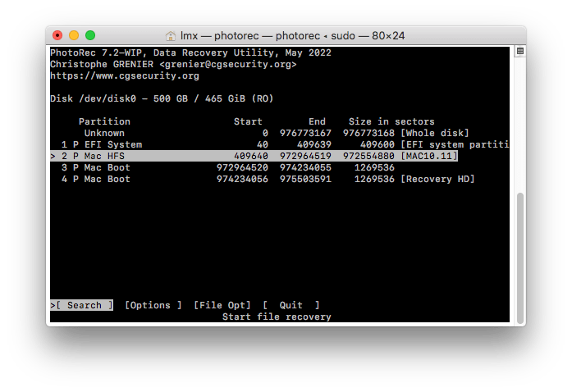Select partition 1 EFI System row
Screen dimensions: 572x392
pos(279,144)
